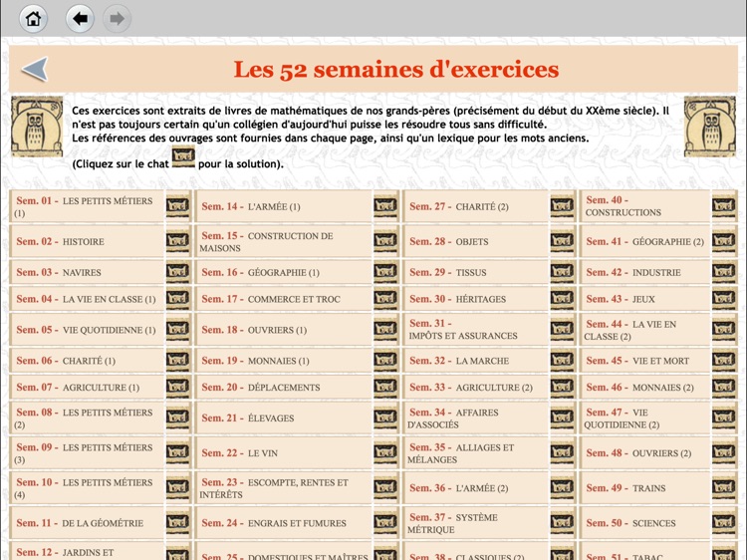Click cat icon for Sem. 42 Industrie

(x=724, y=272)
